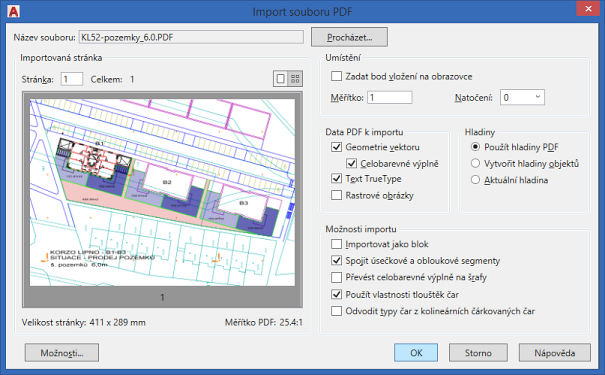The height and width of the screenshot is (375, 605).
Task: Click the Možnosti... options button
Action: coord(62,353)
